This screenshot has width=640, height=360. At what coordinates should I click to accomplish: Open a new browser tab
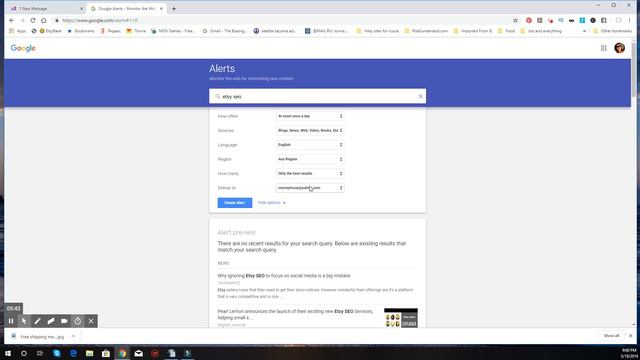tap(174, 9)
